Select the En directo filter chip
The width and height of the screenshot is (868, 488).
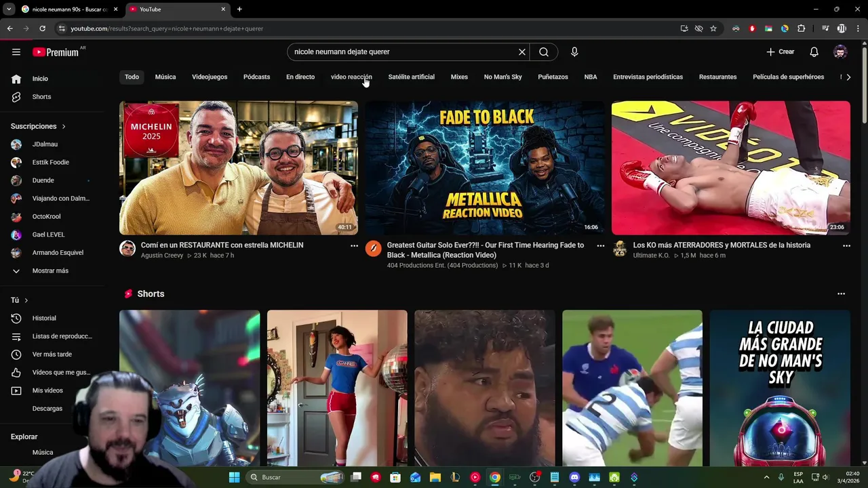(300, 77)
